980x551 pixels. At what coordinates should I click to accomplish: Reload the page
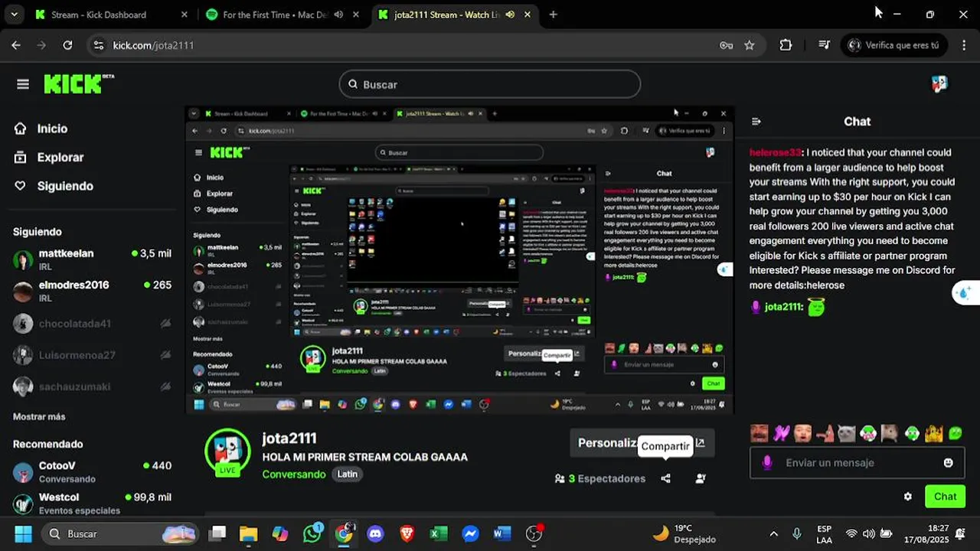tap(67, 45)
